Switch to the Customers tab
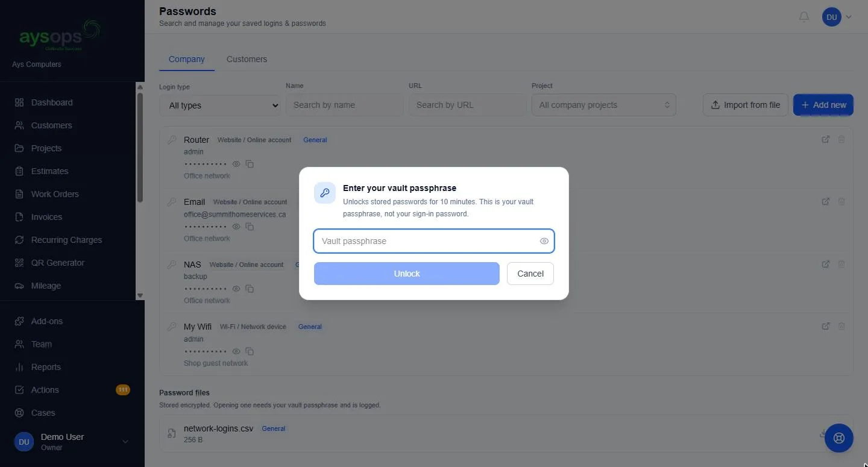This screenshot has height=467, width=868. (247, 59)
